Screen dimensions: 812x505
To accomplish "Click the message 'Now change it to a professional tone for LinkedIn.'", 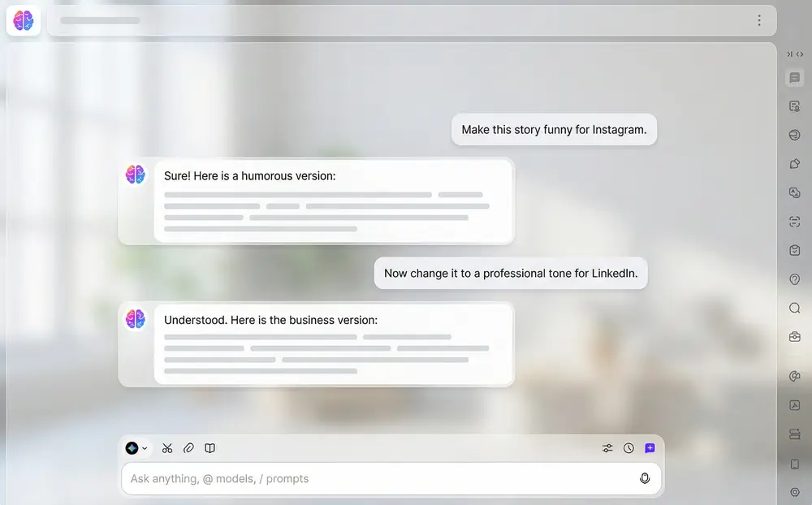I will coord(511,273).
